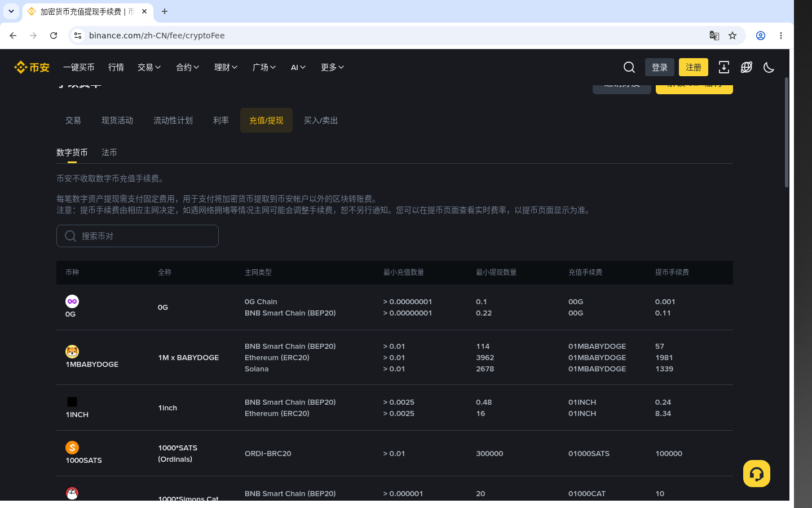Click the page vertical scrollbar
The image size is (812, 508).
point(787,133)
